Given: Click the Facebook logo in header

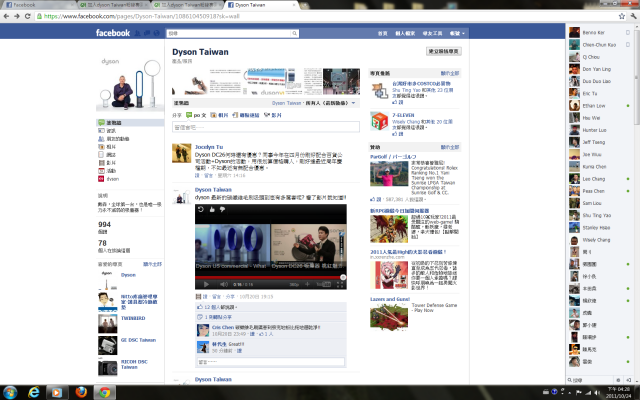Looking at the screenshot, I should 113,33.
